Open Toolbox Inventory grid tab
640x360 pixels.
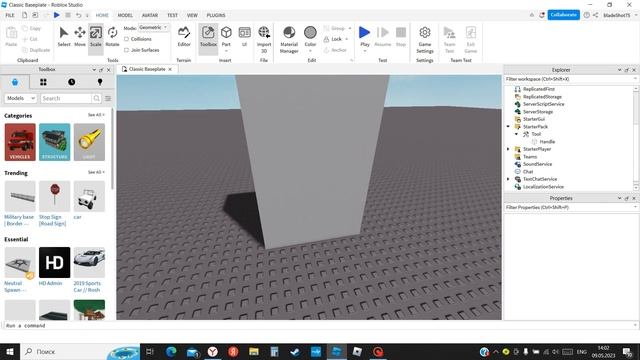point(43,82)
